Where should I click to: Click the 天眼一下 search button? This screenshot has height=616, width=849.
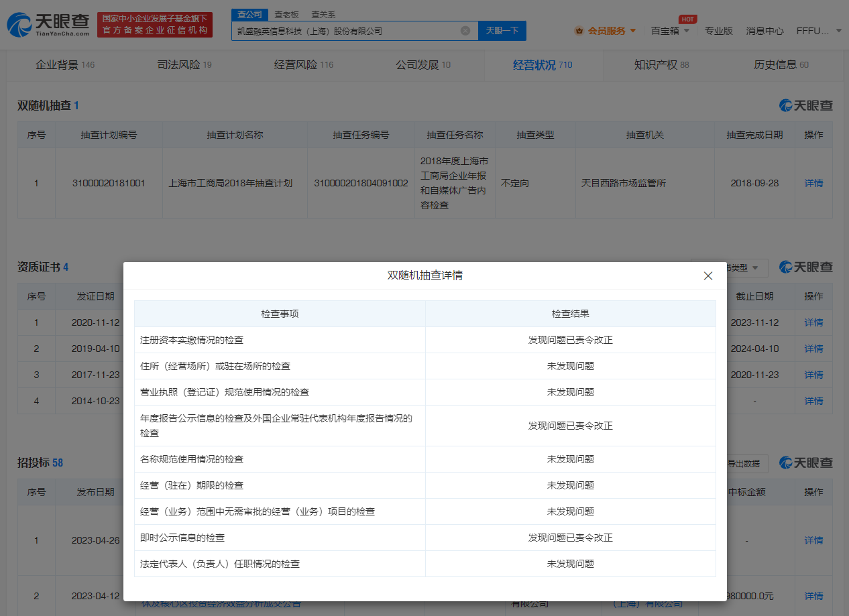pyautogui.click(x=502, y=31)
